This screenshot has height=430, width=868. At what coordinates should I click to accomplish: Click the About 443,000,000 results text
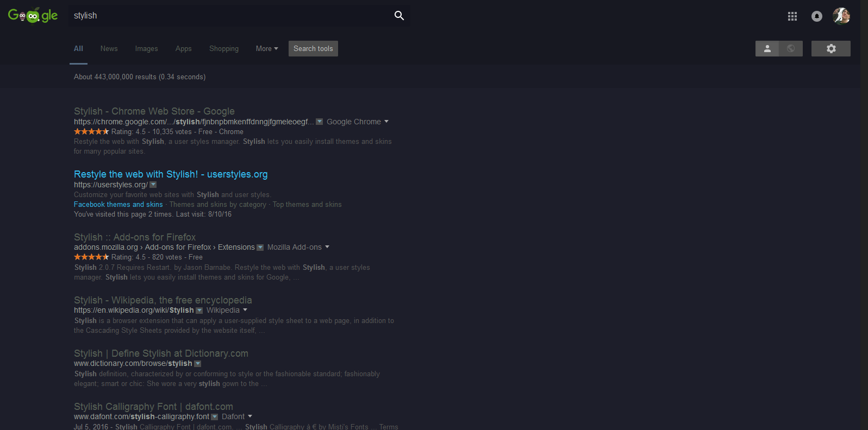click(140, 77)
